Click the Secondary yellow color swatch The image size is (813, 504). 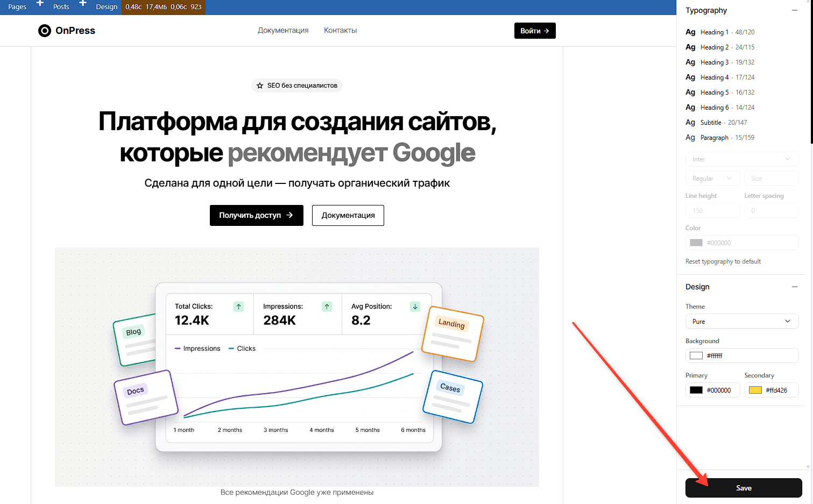[x=755, y=390]
